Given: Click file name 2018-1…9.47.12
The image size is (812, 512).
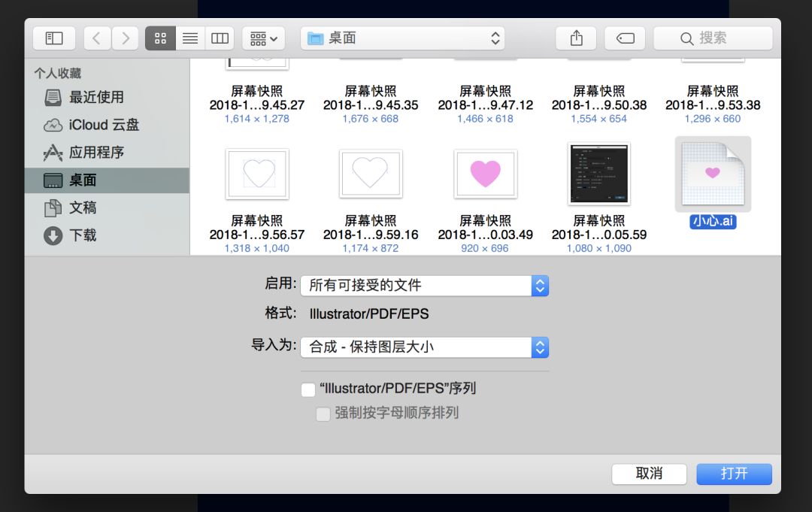Looking at the screenshot, I should tap(485, 105).
